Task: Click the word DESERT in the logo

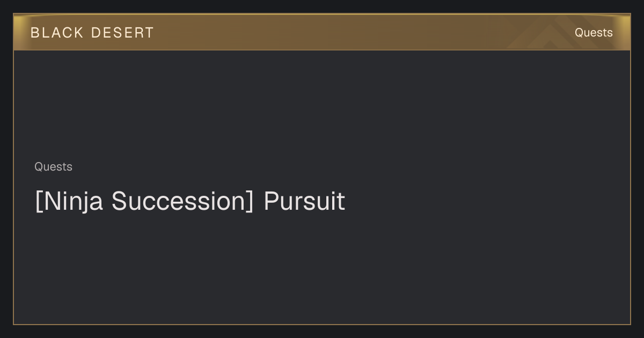Action: pyautogui.click(x=122, y=33)
